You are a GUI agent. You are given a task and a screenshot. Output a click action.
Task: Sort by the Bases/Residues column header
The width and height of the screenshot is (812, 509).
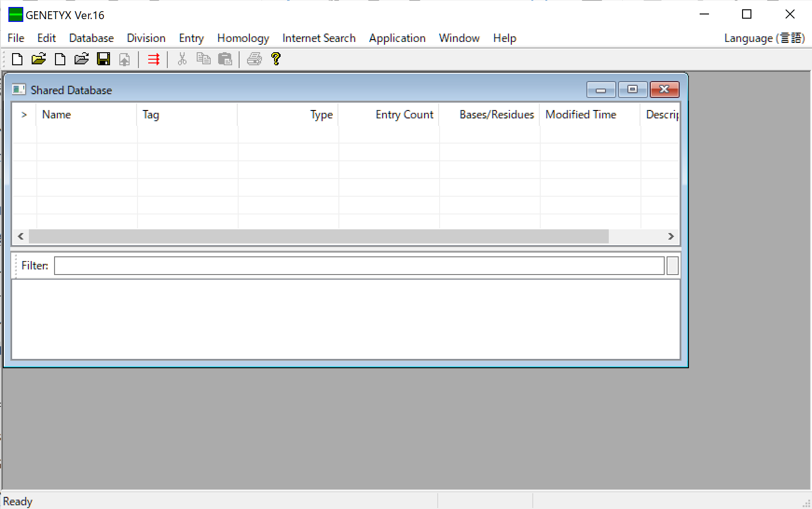click(x=489, y=115)
